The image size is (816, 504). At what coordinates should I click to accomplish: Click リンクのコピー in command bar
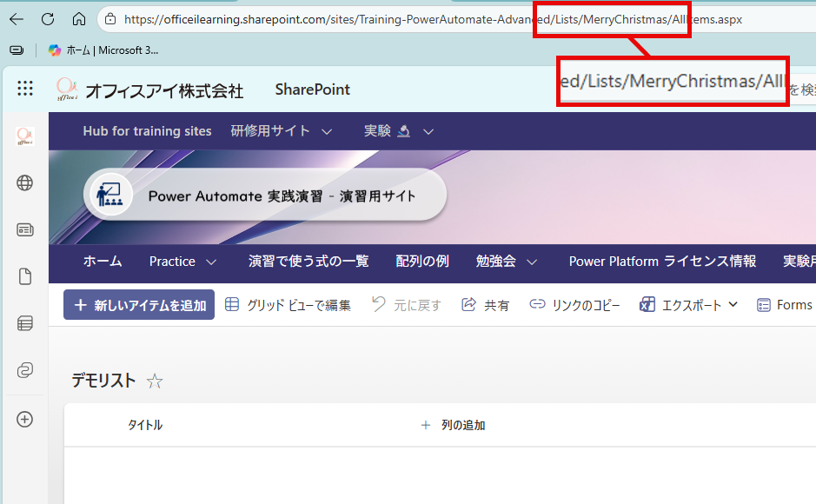pyautogui.click(x=574, y=305)
